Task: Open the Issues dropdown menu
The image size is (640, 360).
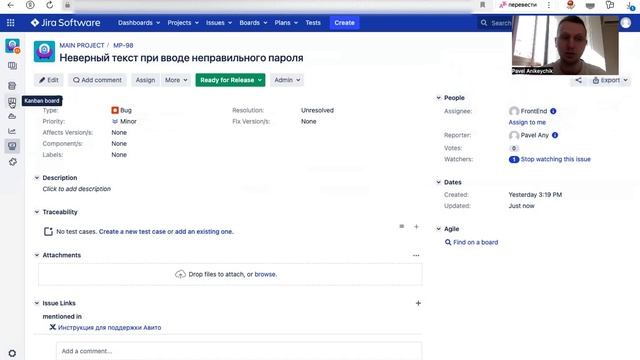Action: coord(219,23)
